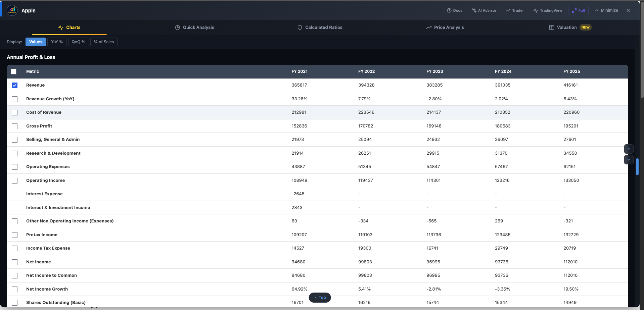Click the Apple company logo icon

[12, 10]
